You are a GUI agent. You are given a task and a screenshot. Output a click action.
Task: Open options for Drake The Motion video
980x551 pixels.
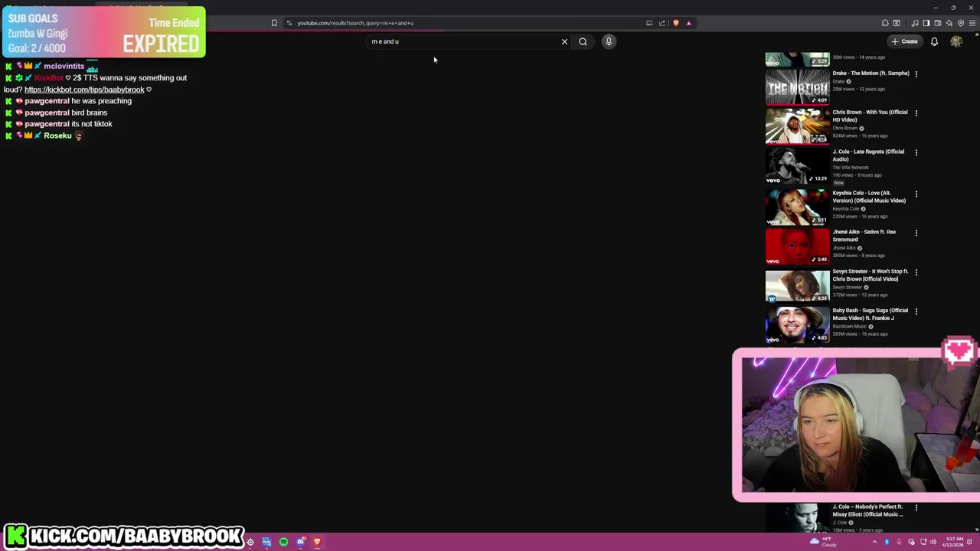pos(916,74)
